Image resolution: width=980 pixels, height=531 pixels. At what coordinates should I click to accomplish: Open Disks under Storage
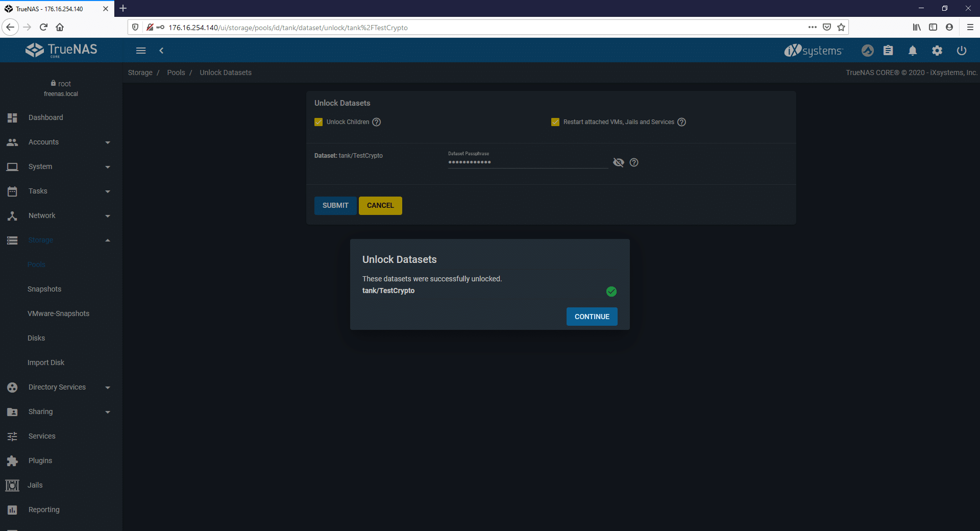tap(36, 338)
